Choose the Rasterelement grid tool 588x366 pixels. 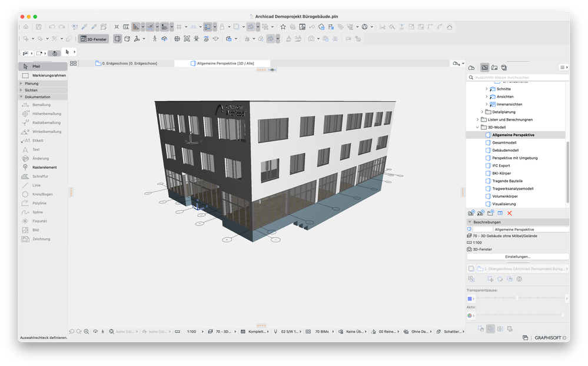[x=45, y=167]
